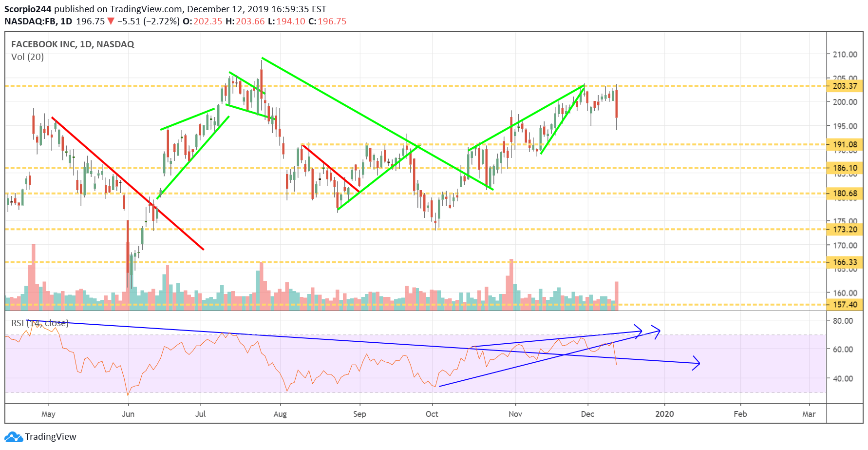Click the Mar label on time axis

[809, 414]
